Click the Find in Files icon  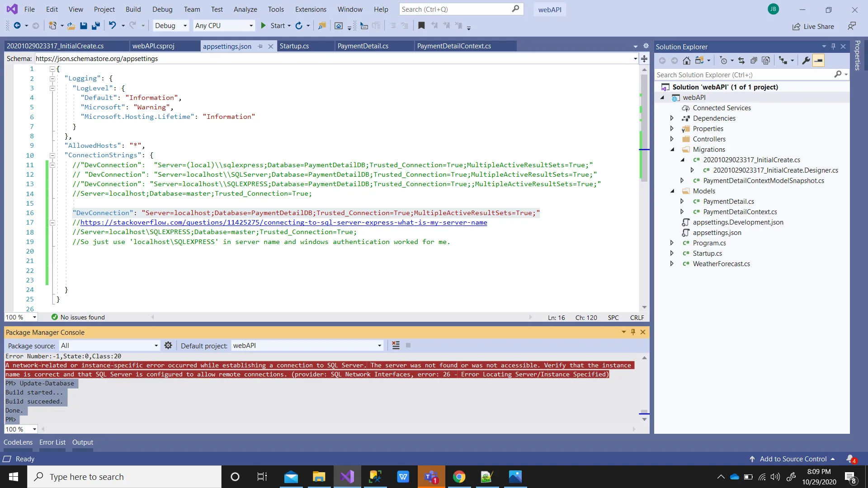322,26
